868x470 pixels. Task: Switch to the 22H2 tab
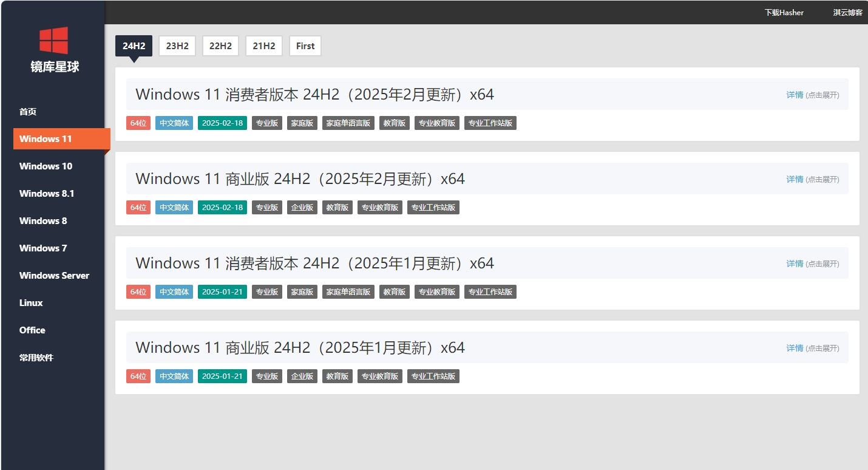click(x=220, y=46)
